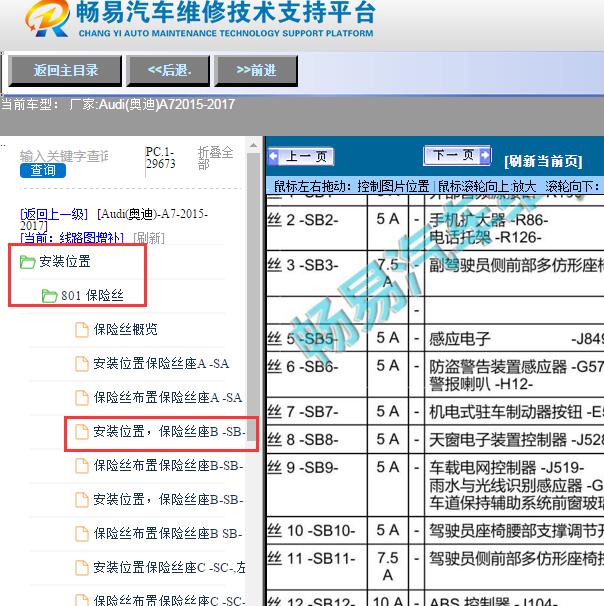Collapse all using 折叠全部
The image size is (604, 606).
[215, 158]
